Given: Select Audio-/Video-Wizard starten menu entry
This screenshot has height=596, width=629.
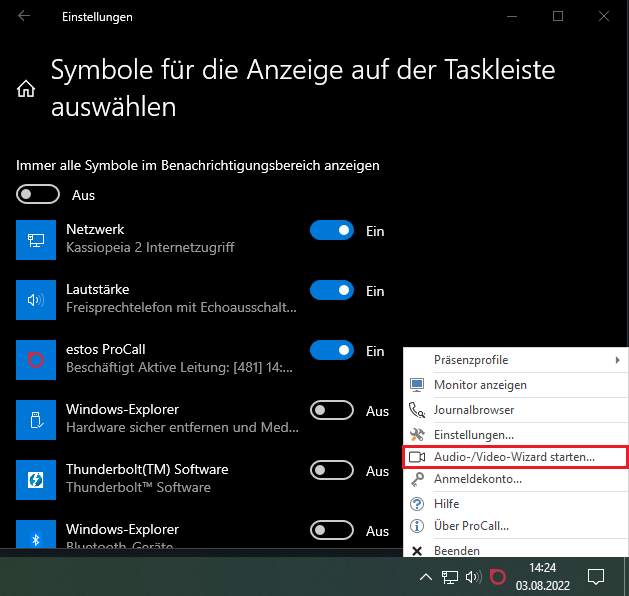Looking at the screenshot, I should [515, 457].
